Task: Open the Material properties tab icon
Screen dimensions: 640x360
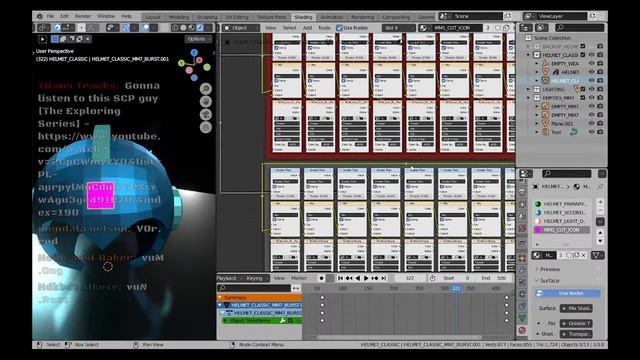Action: click(522, 330)
